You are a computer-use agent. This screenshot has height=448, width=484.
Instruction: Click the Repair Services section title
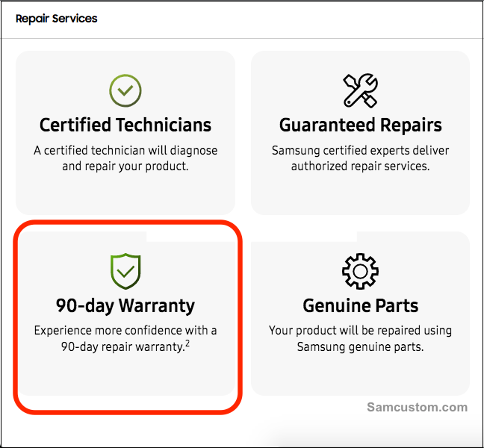(57, 19)
